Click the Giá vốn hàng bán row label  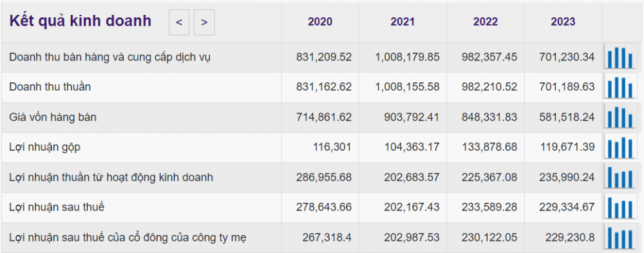[x=53, y=117]
